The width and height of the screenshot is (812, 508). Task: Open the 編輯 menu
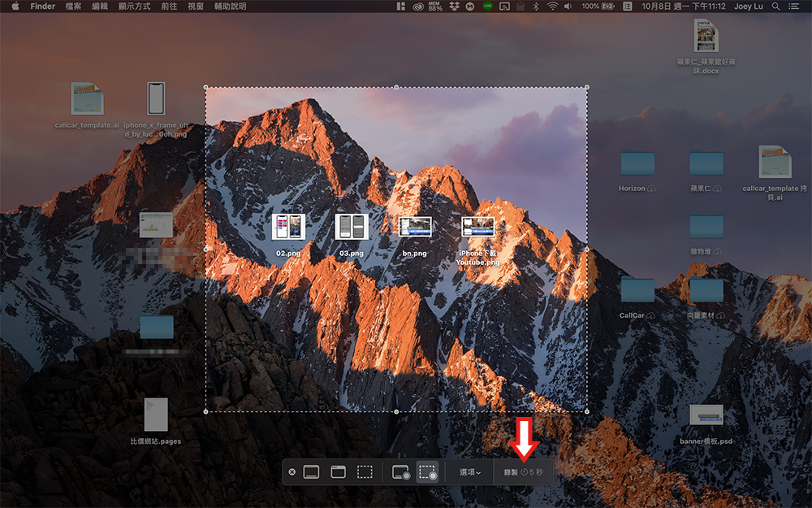click(99, 7)
